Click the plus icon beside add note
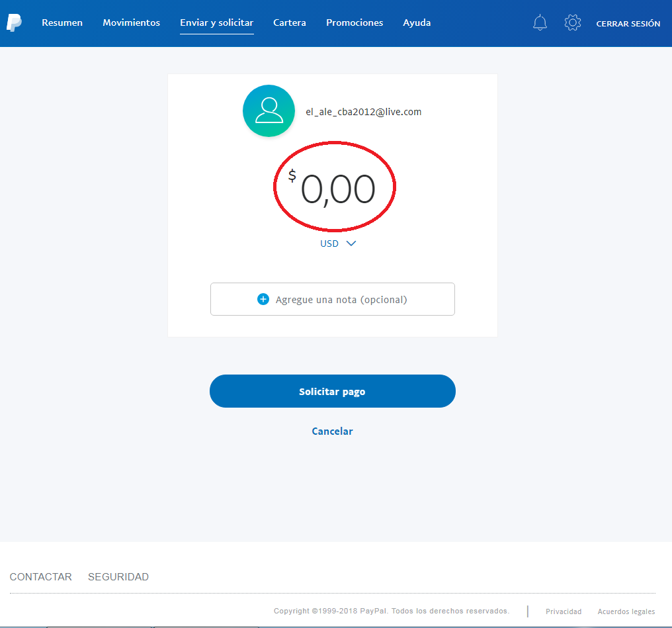Image resolution: width=672 pixels, height=628 pixels. (263, 299)
